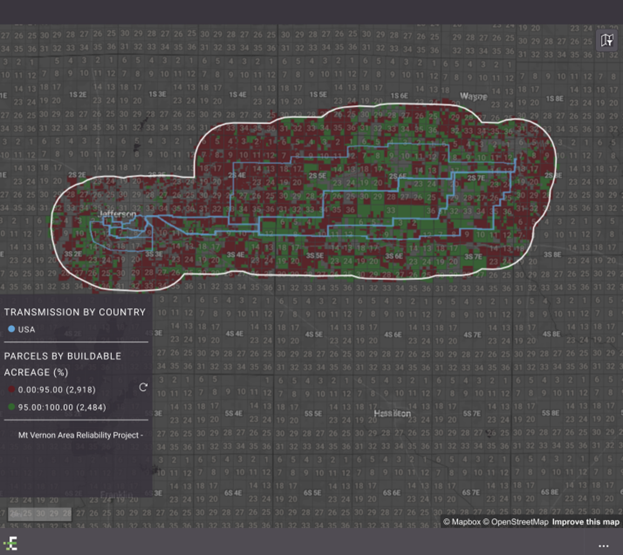
Task: Click the blue USA color dot
Action: (x=10, y=329)
